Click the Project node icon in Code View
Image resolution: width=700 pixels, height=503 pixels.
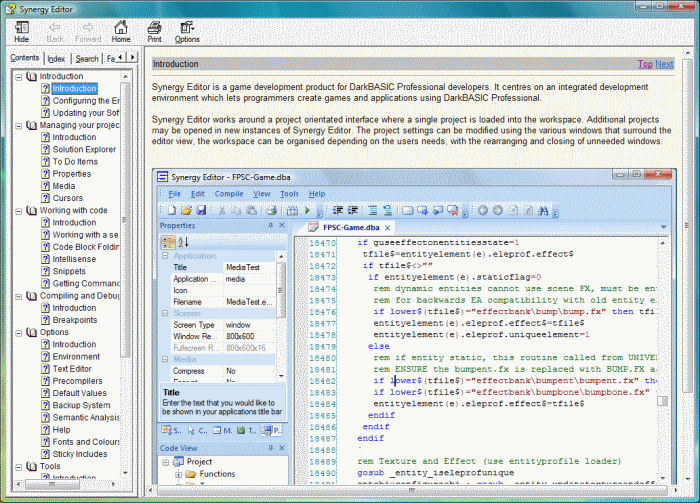179,461
